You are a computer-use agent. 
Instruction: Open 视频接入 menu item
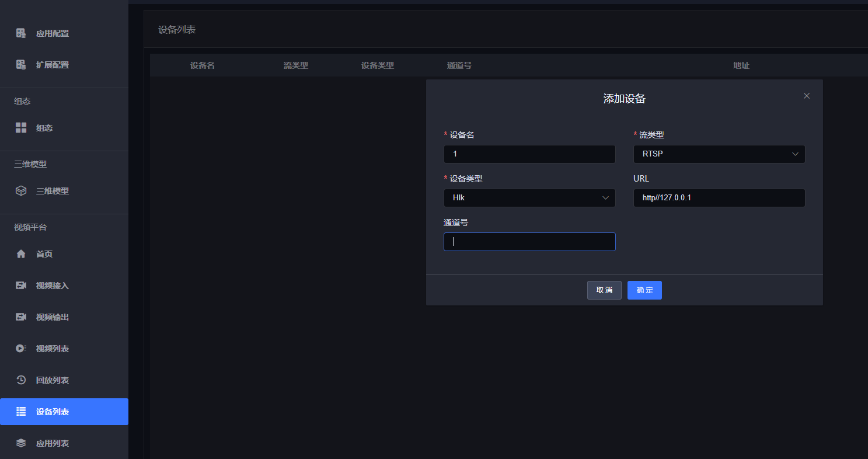click(x=64, y=286)
